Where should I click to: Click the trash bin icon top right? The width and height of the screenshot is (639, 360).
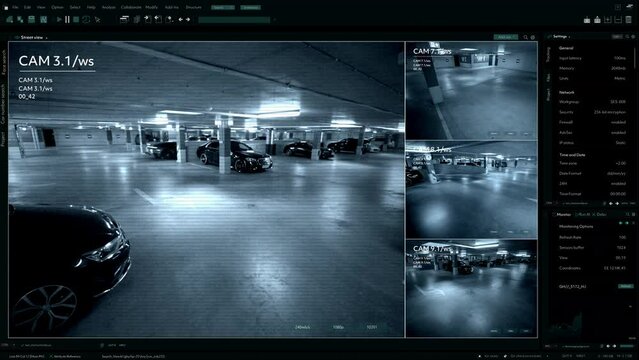[628, 20]
